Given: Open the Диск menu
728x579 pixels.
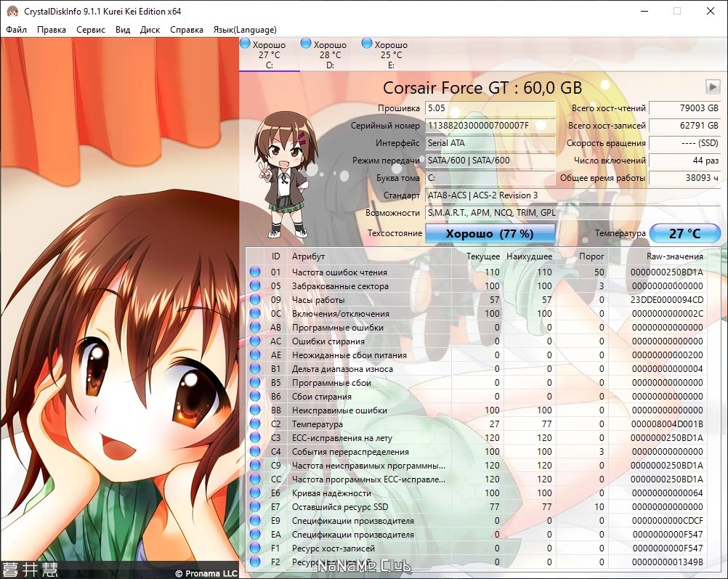Looking at the screenshot, I should 150,30.
